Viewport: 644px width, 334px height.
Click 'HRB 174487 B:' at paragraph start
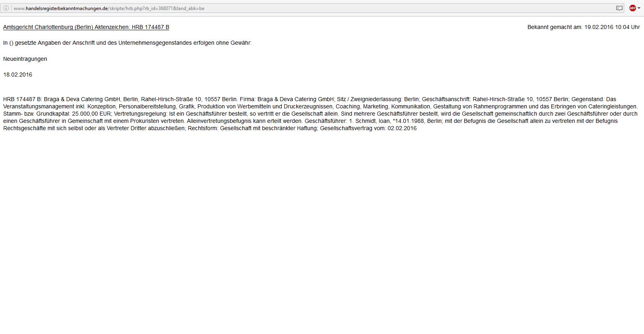(x=23, y=99)
